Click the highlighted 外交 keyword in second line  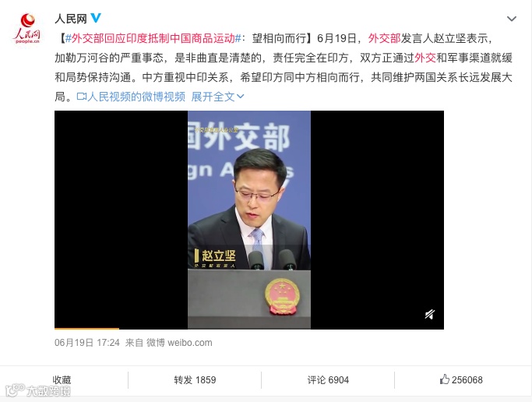click(x=425, y=58)
